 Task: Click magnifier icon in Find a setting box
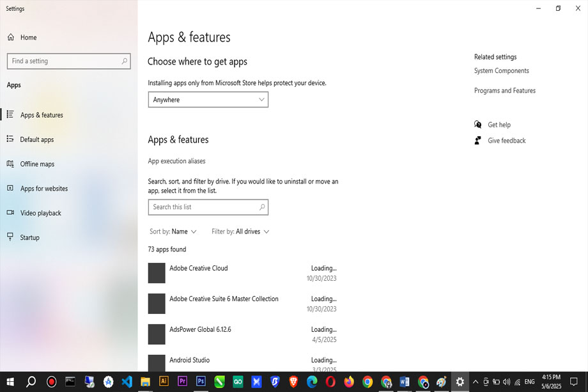tap(124, 61)
